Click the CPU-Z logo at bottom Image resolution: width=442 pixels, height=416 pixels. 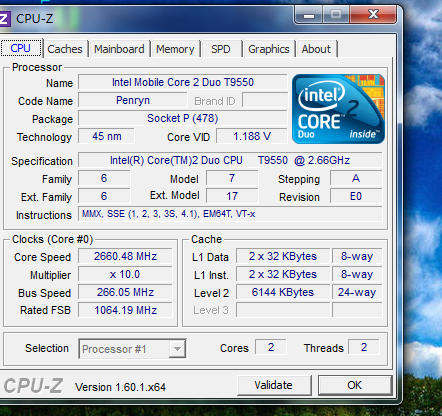click(x=33, y=386)
